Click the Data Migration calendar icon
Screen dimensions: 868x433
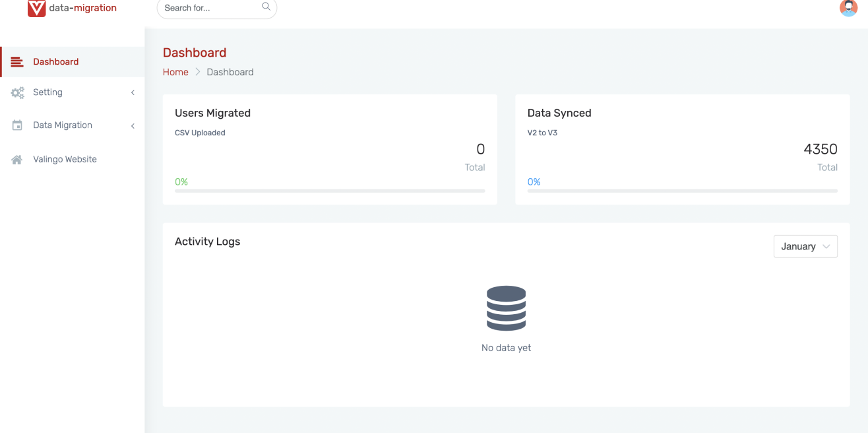[17, 125]
